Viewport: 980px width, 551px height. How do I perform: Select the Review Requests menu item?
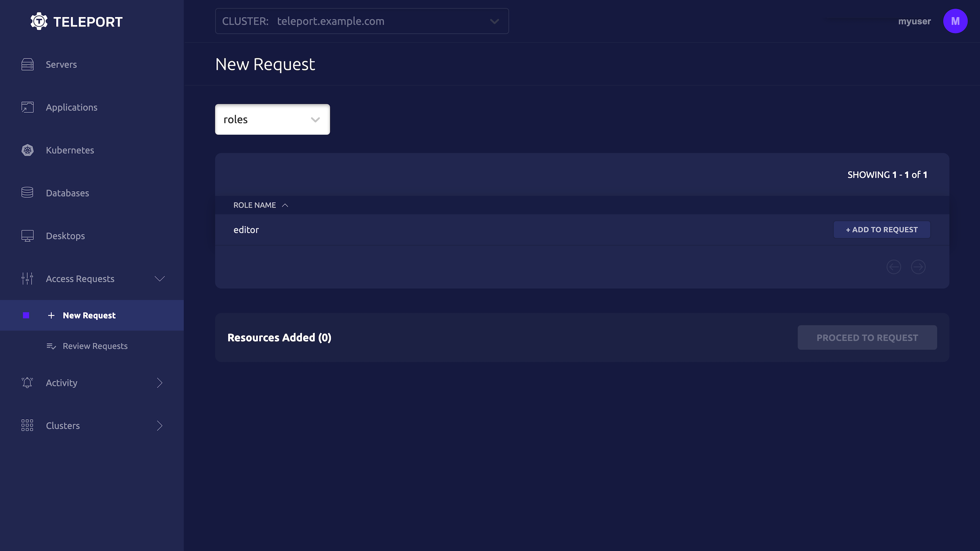pyautogui.click(x=95, y=345)
